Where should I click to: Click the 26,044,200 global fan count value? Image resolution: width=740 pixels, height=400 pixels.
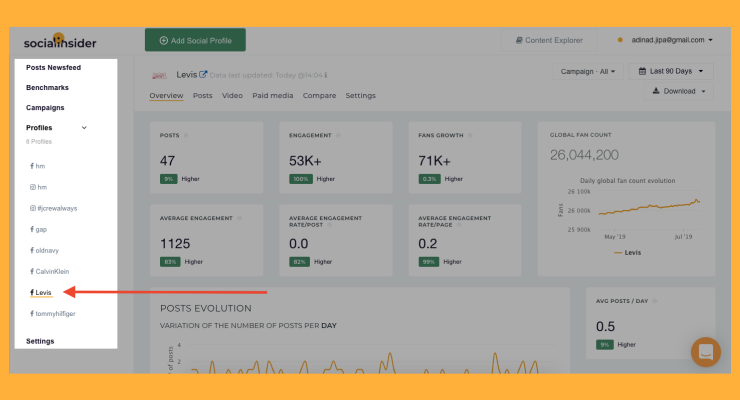pyautogui.click(x=584, y=155)
